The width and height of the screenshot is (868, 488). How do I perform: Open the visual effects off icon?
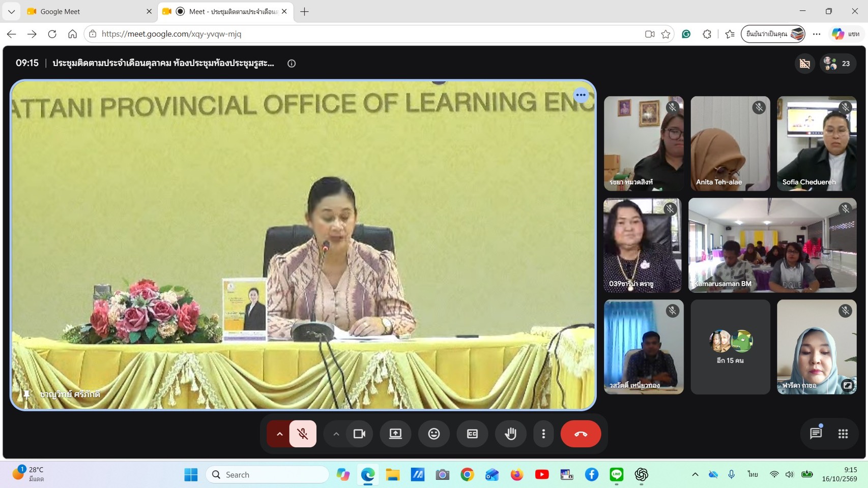click(x=805, y=64)
